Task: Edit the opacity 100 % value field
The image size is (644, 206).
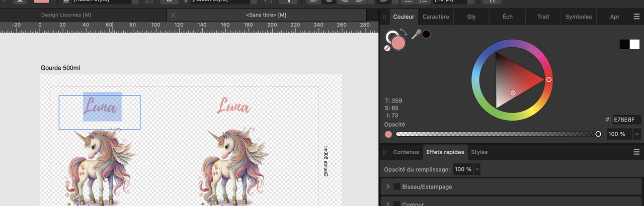Action: coord(619,134)
